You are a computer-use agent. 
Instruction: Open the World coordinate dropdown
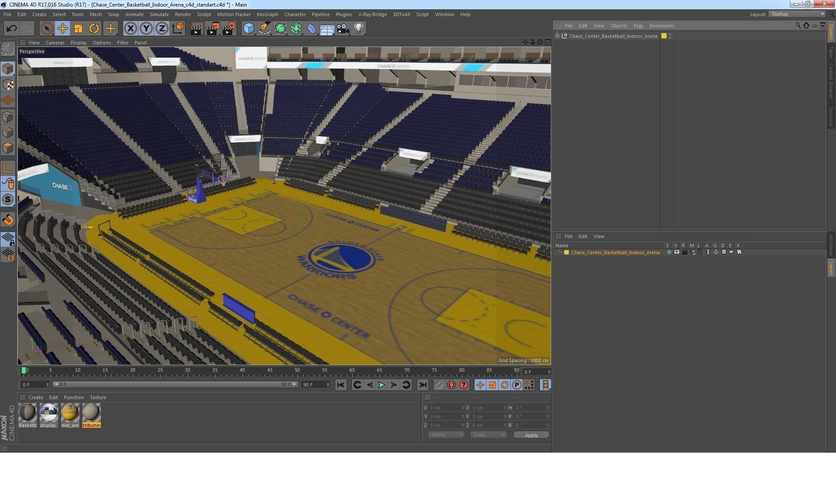446,435
